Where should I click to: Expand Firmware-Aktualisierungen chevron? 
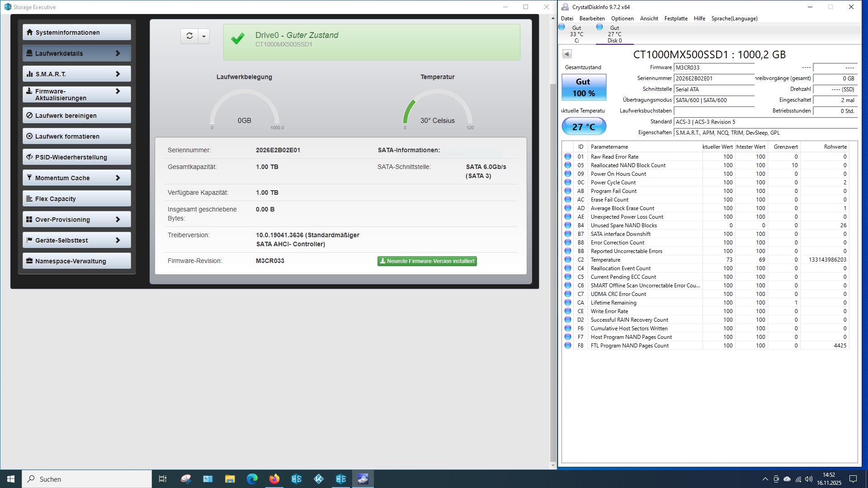(118, 91)
